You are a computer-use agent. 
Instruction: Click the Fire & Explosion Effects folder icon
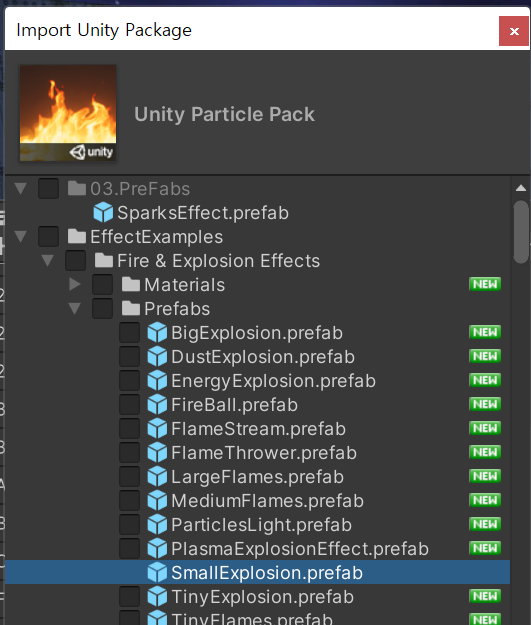[104, 260]
